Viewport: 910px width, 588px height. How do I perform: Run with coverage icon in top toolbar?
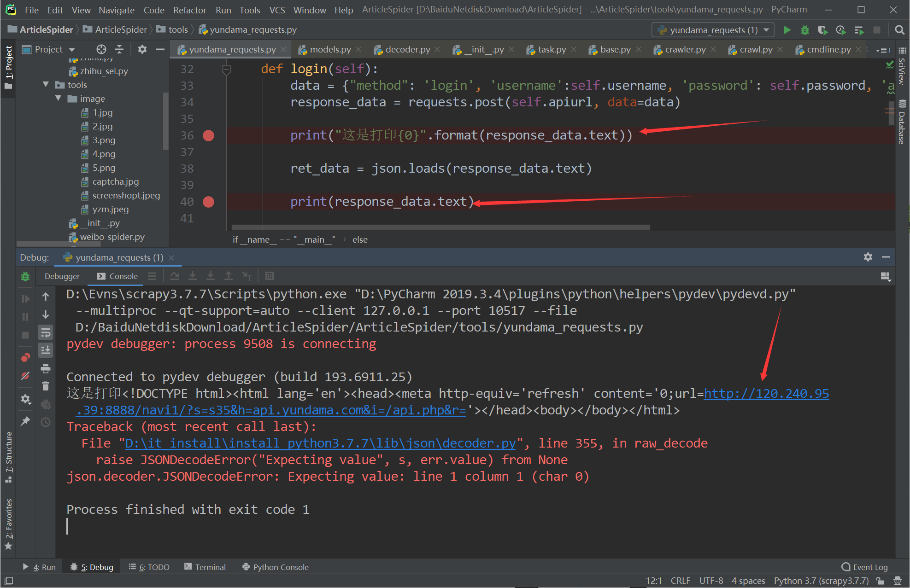[x=822, y=30]
